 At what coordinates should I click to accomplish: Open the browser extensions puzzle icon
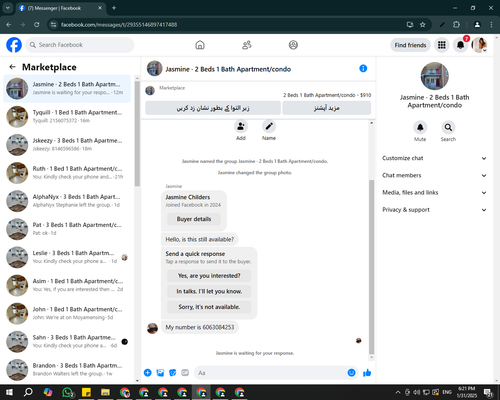click(456, 24)
